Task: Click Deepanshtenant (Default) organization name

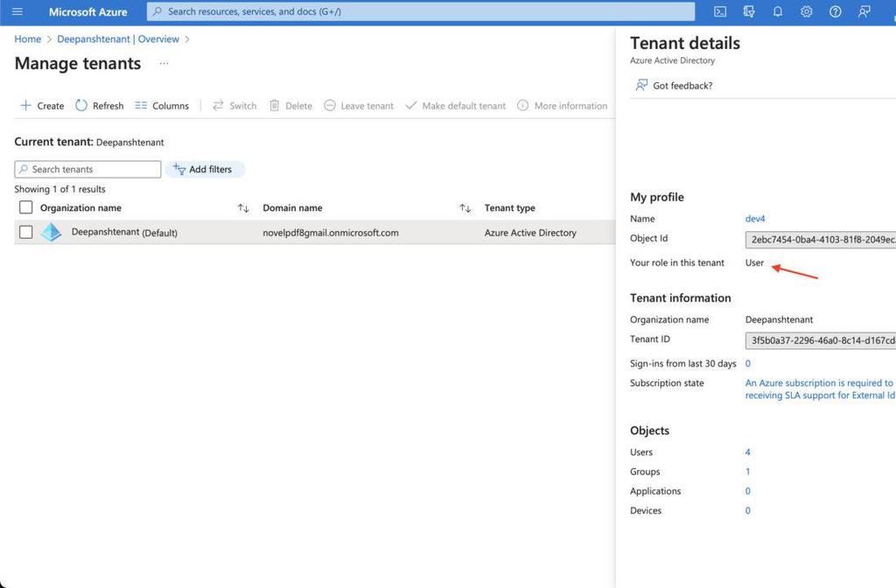Action: pos(124,232)
